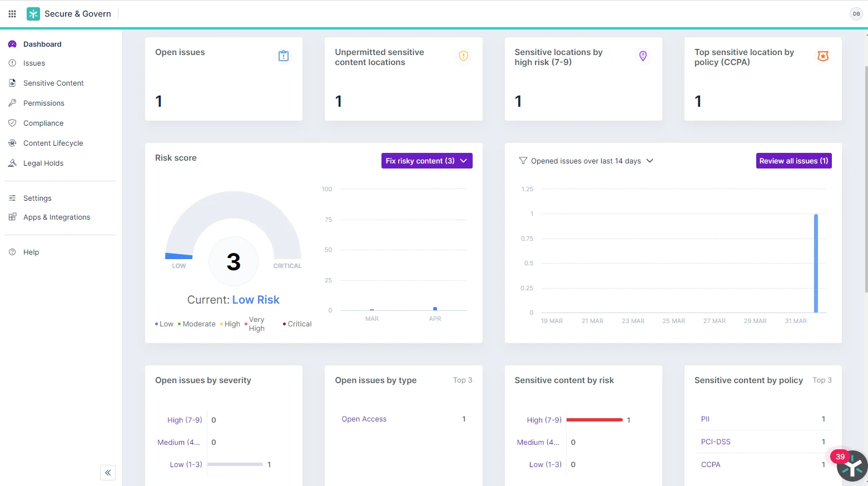This screenshot has height=486, width=868.
Task: Expand the Fix risky content dropdown
Action: click(427, 161)
